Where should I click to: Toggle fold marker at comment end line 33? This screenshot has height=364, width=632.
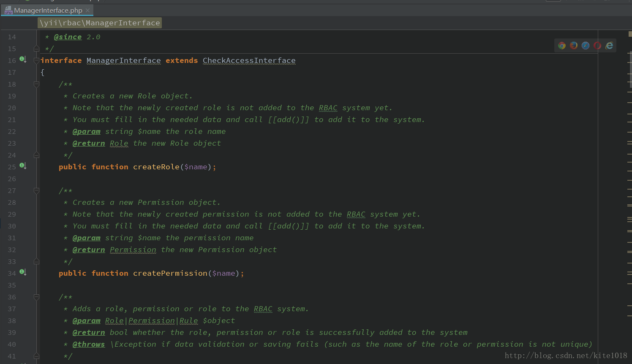[x=37, y=262]
